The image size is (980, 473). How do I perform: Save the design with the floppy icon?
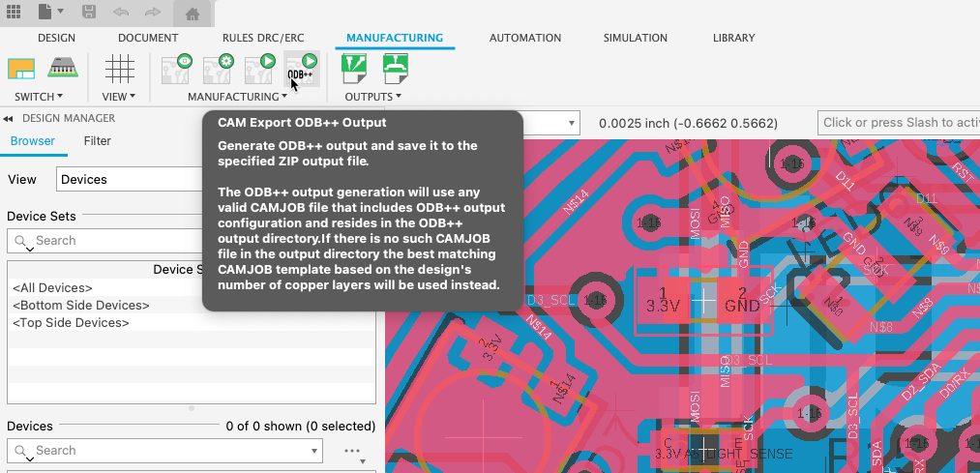[89, 12]
